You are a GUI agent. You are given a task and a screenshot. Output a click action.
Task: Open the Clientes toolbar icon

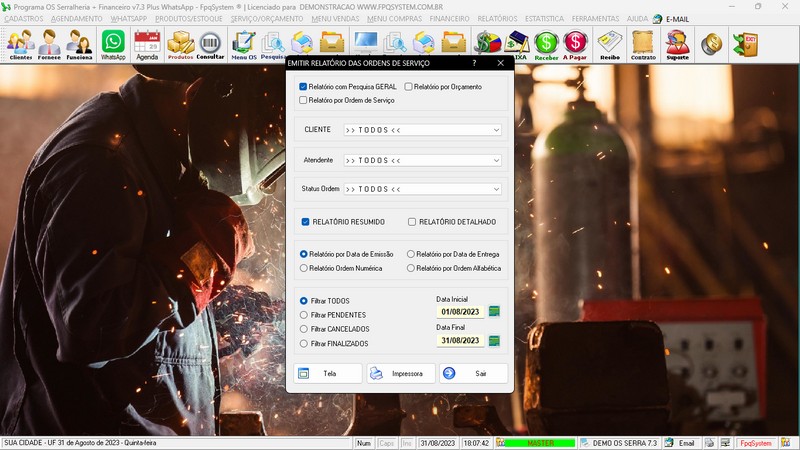point(20,44)
